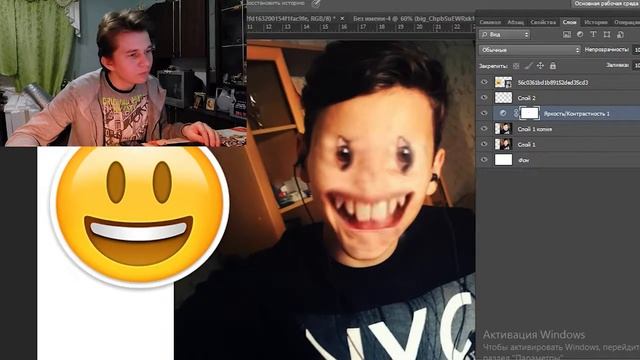Click the Заливка fill value field
This screenshot has height=360, width=640.
tap(636, 65)
